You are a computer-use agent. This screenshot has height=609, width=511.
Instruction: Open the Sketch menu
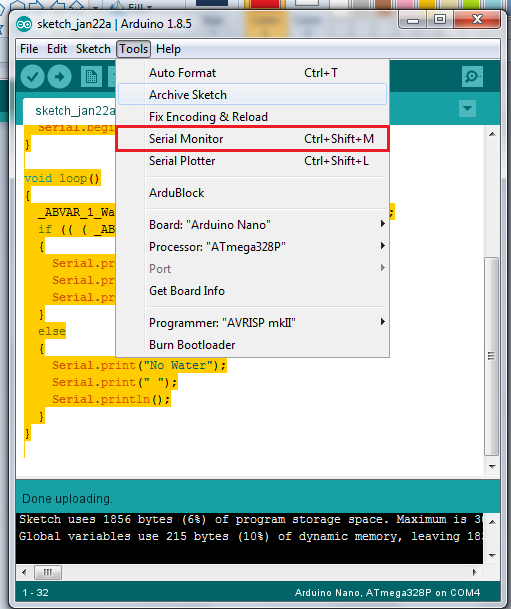point(93,49)
